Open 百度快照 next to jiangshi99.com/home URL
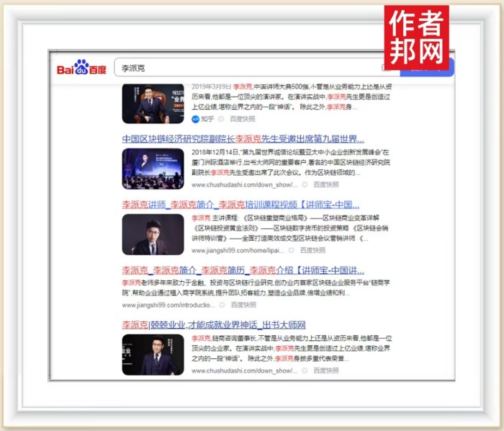The image size is (504, 431). [313, 250]
